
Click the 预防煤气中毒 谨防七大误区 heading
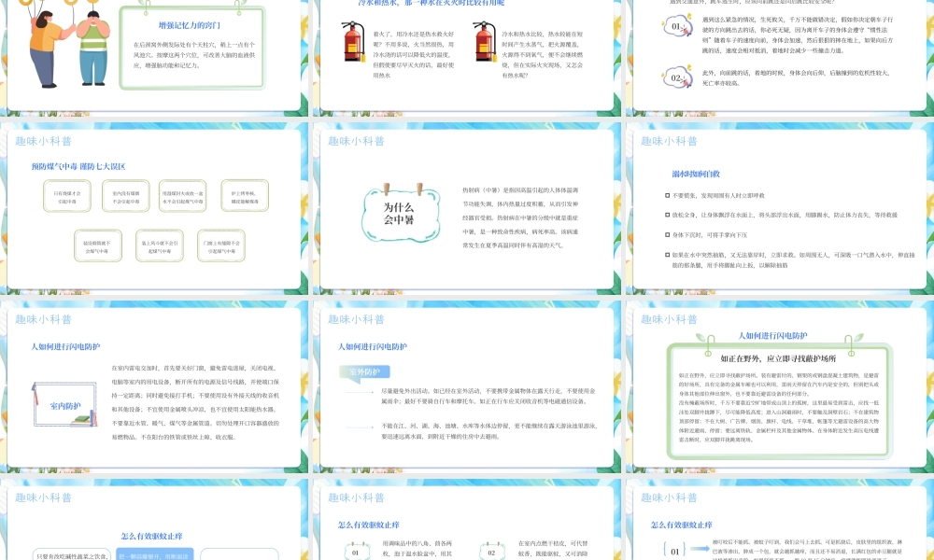[x=78, y=167]
